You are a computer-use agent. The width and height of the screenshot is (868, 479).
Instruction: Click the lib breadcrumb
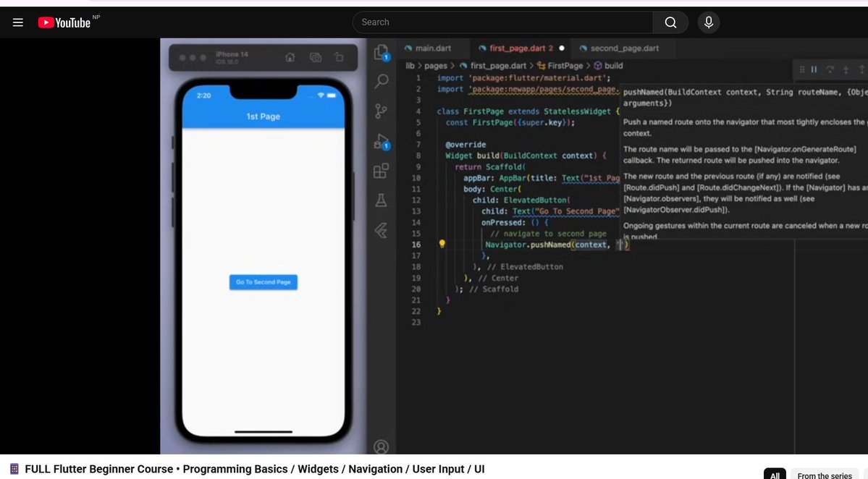410,66
